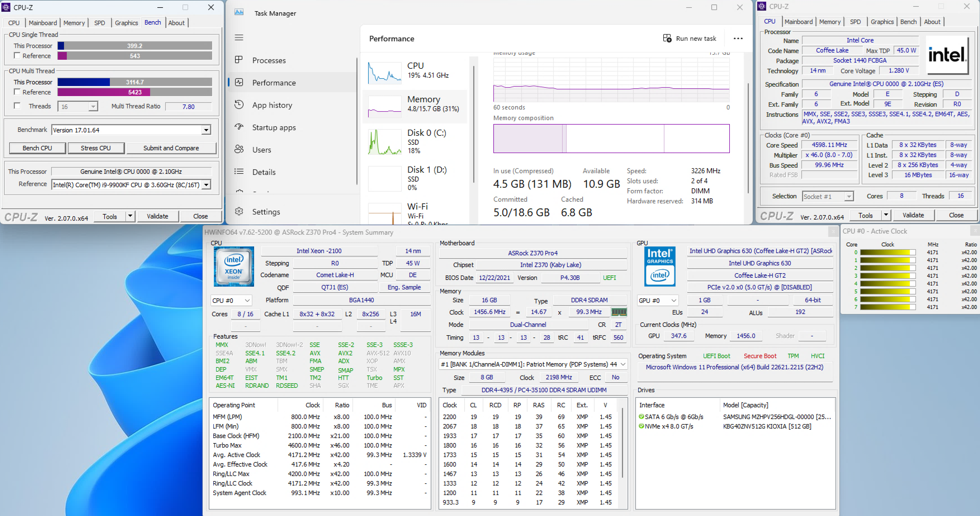Click the CPU-Z app icon in right window title
The image size is (980, 516).
(x=762, y=6)
